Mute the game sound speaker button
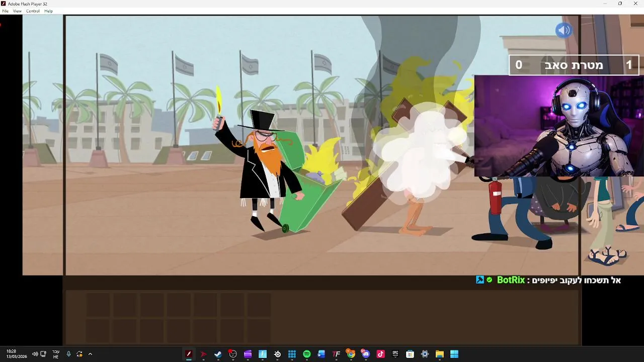 point(564,30)
